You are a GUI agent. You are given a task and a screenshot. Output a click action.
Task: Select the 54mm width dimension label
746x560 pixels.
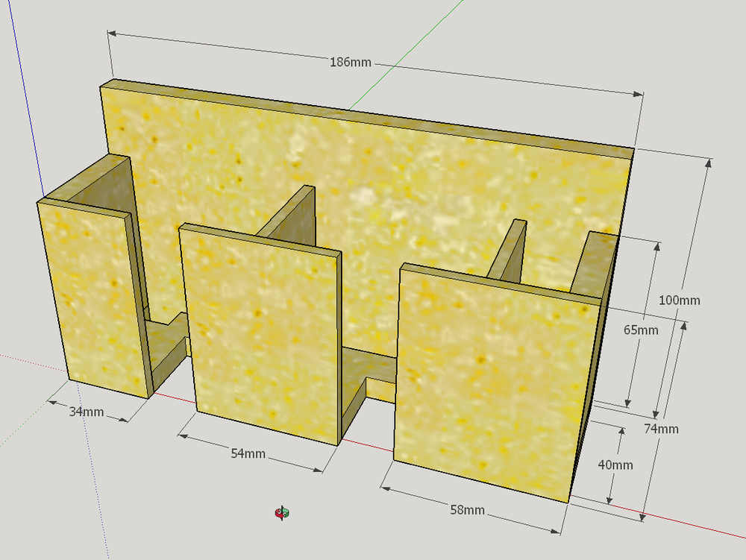pos(248,453)
